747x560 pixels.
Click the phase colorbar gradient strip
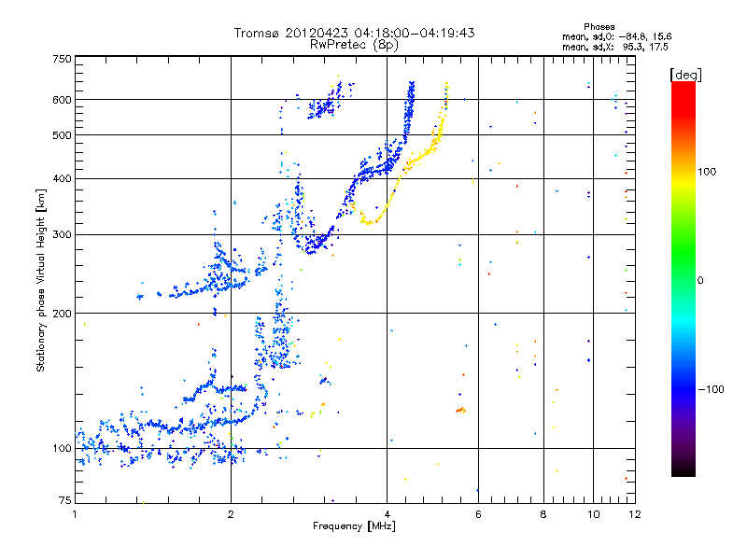(x=684, y=278)
